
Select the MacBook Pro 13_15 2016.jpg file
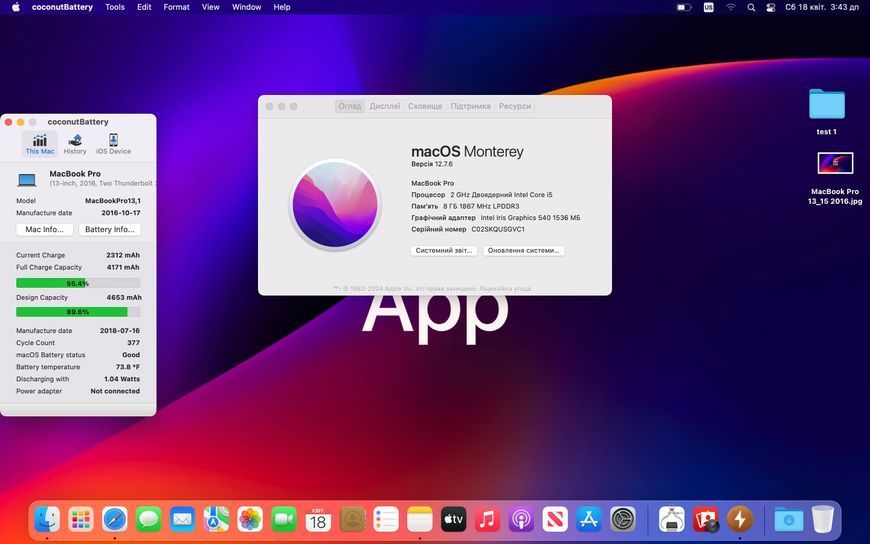pyautogui.click(x=835, y=164)
